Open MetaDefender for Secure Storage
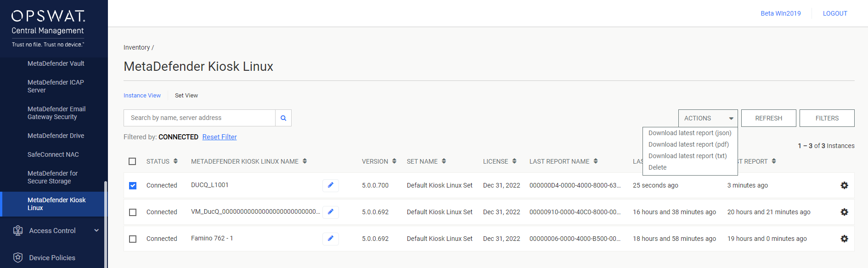This screenshot has height=268, width=868. click(x=54, y=177)
